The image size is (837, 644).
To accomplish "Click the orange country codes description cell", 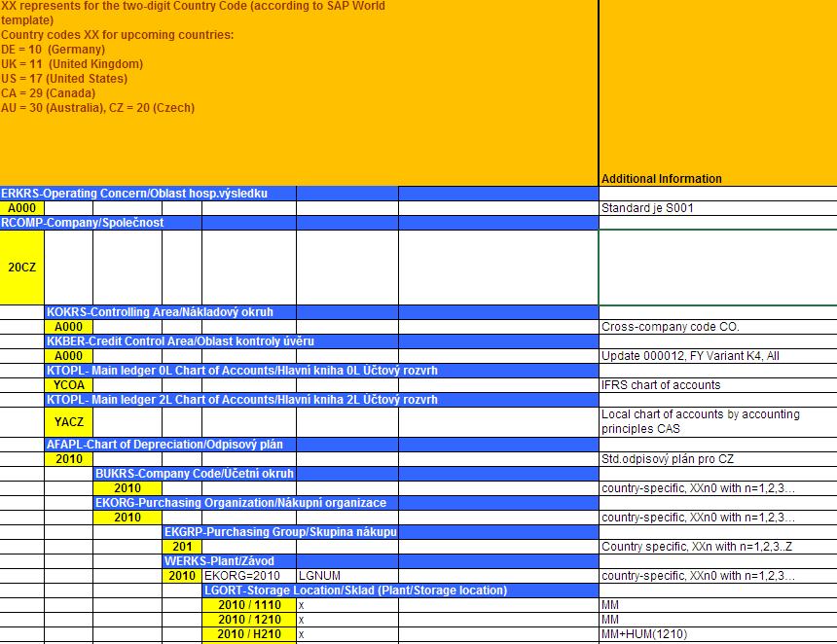I will click(x=299, y=92).
